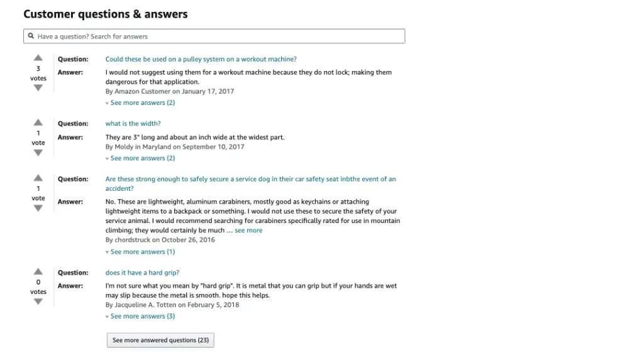Downvote the 'what is the width?' question
644x353 pixels.
pos(38,153)
